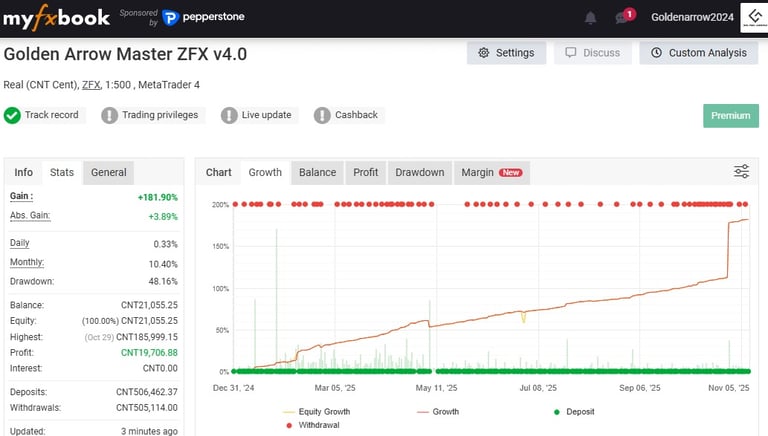
Task: Click the Trading privileges warning icon
Action: [x=109, y=116]
